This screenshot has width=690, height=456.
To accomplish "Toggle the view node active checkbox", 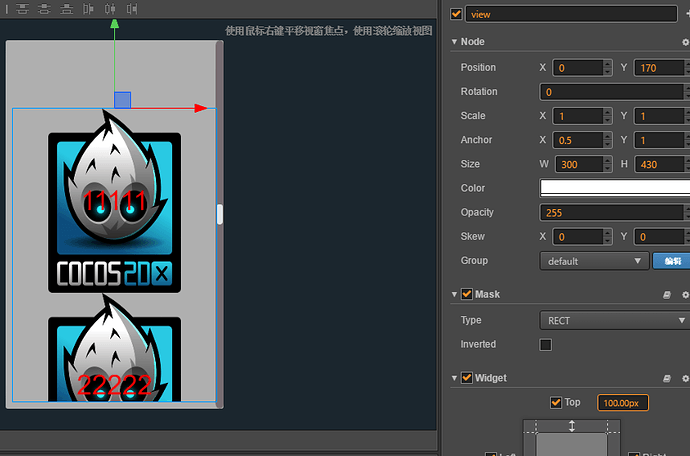I will click(456, 14).
